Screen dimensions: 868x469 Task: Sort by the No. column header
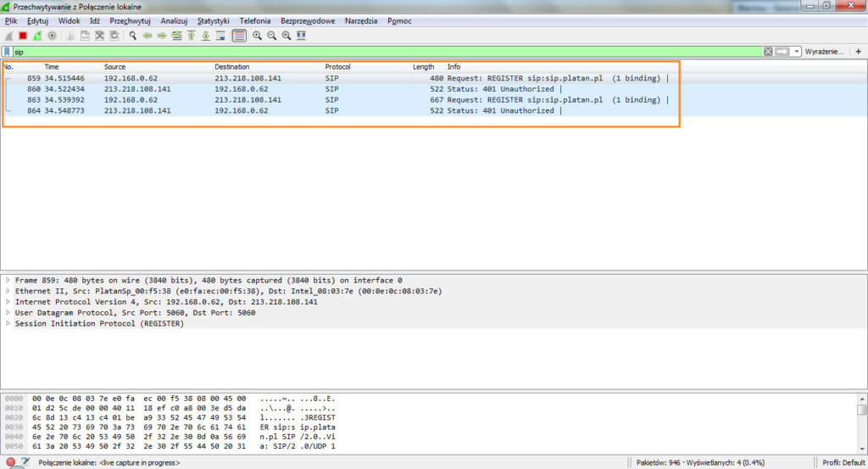(x=8, y=66)
